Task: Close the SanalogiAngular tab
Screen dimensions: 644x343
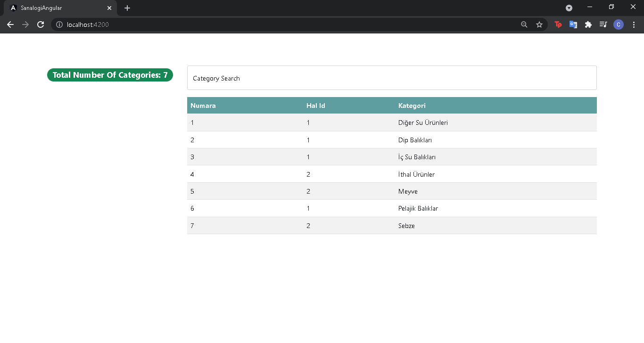Action: pyautogui.click(x=109, y=8)
